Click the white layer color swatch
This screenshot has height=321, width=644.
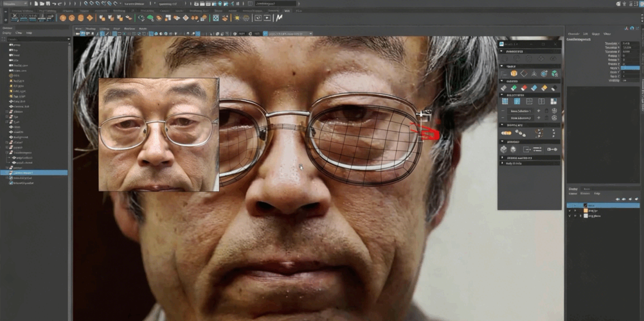[x=586, y=216]
